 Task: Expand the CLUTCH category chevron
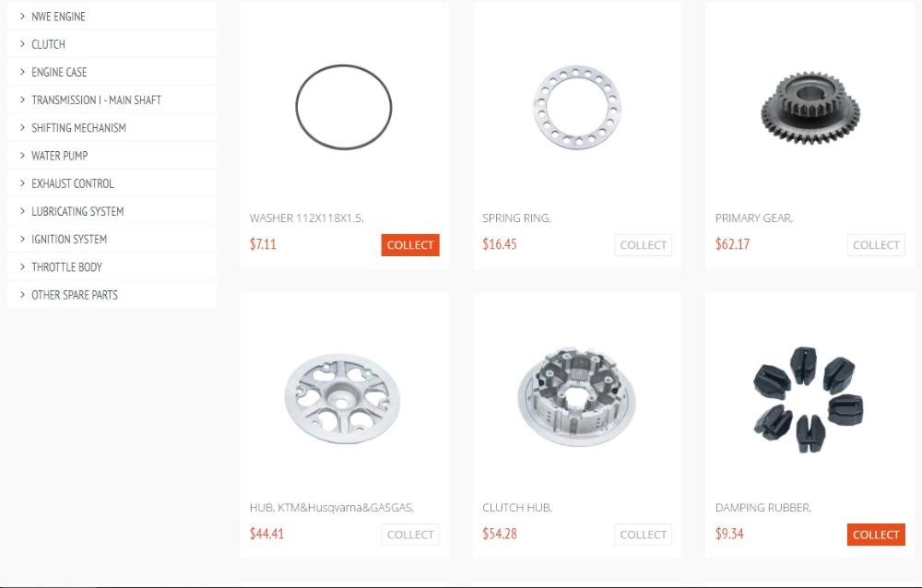[22, 44]
